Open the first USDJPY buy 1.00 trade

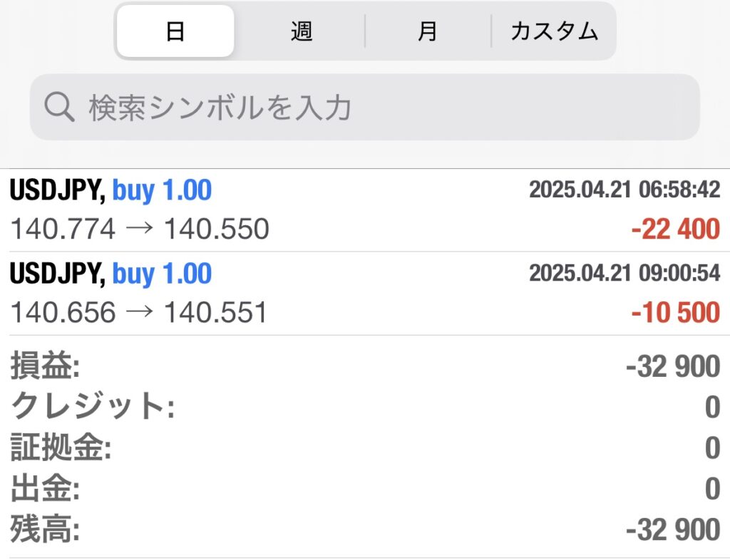365,210
